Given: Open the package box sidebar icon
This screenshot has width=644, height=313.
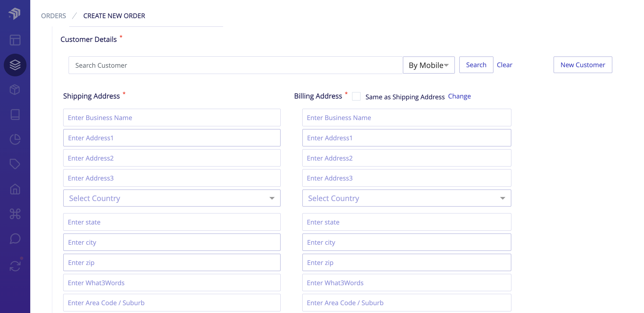Looking at the screenshot, I should (x=15, y=90).
